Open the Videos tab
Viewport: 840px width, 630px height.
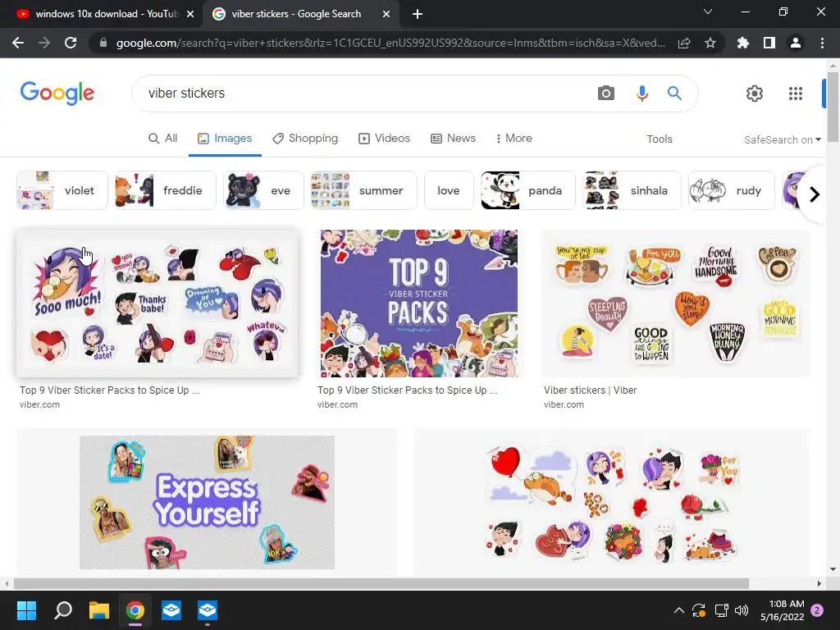[x=384, y=138]
